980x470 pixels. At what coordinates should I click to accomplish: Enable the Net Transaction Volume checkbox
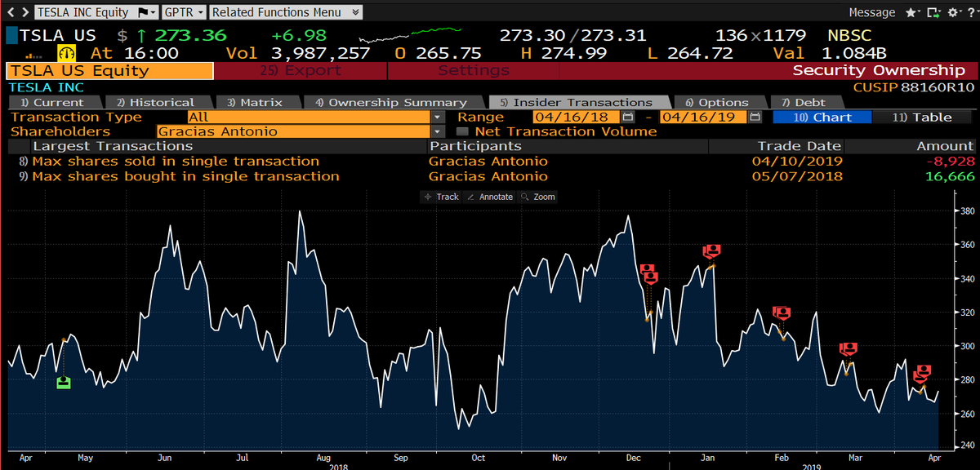coord(462,131)
